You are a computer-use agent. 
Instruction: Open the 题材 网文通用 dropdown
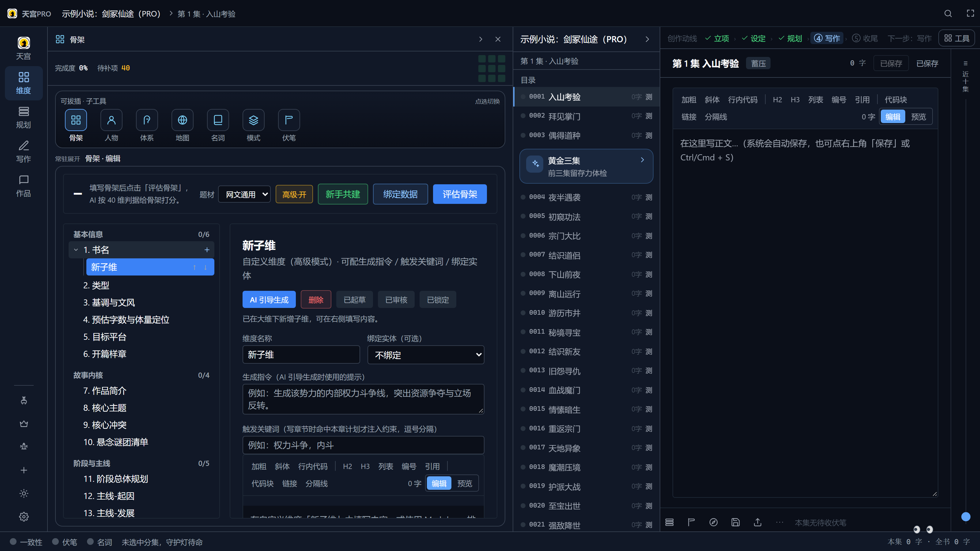pyautogui.click(x=244, y=194)
